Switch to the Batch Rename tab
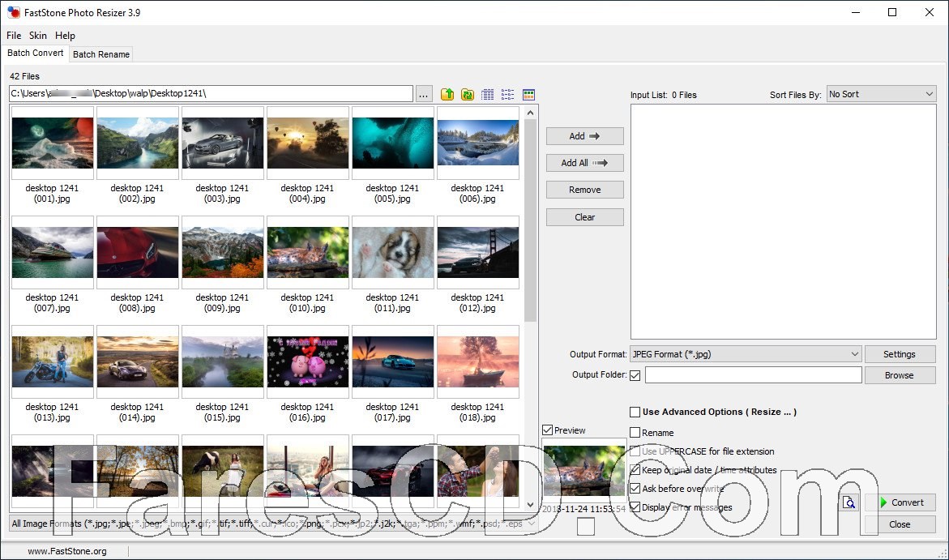Screen dimensions: 949x560 [101, 54]
